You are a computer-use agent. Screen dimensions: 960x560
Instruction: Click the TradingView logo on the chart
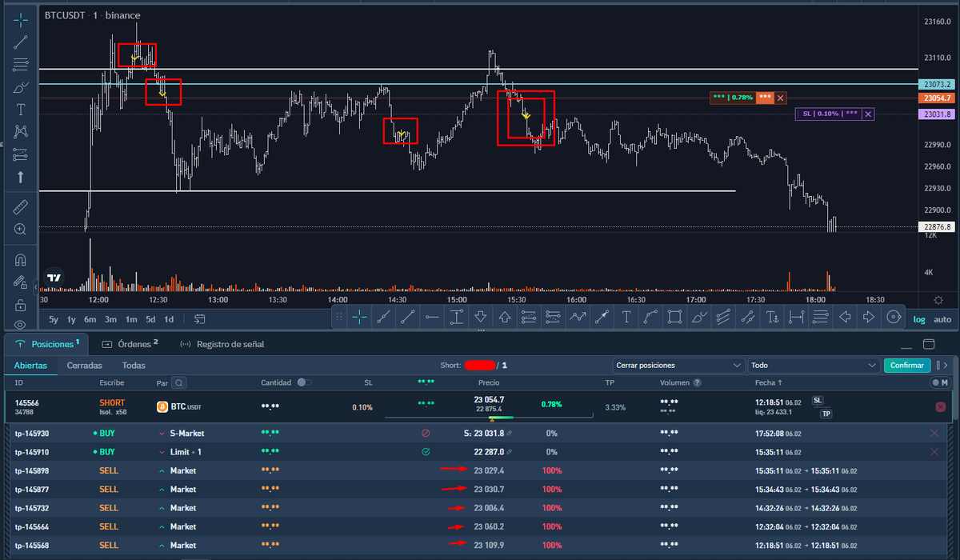click(x=54, y=278)
